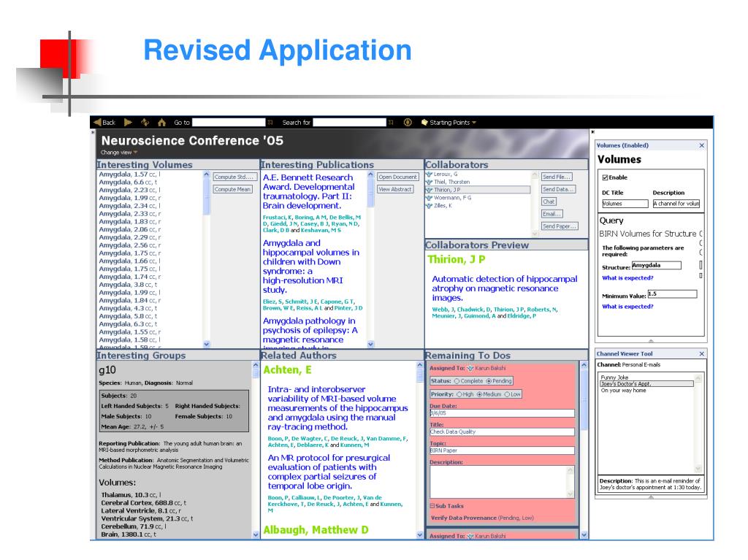
Task: Select the Complete status radio button
Action: pos(457,381)
